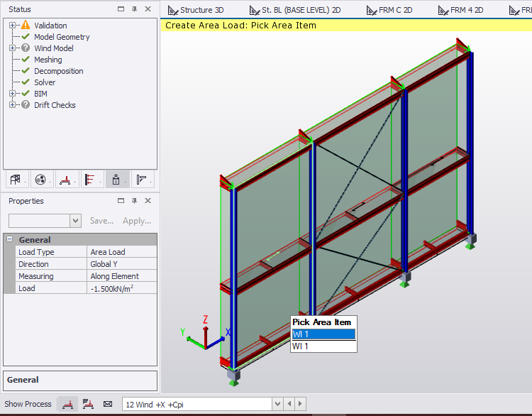This screenshot has width=532, height=416.
Task: Click the combinations icon in bottom bar
Action: pyautogui.click(x=88, y=404)
